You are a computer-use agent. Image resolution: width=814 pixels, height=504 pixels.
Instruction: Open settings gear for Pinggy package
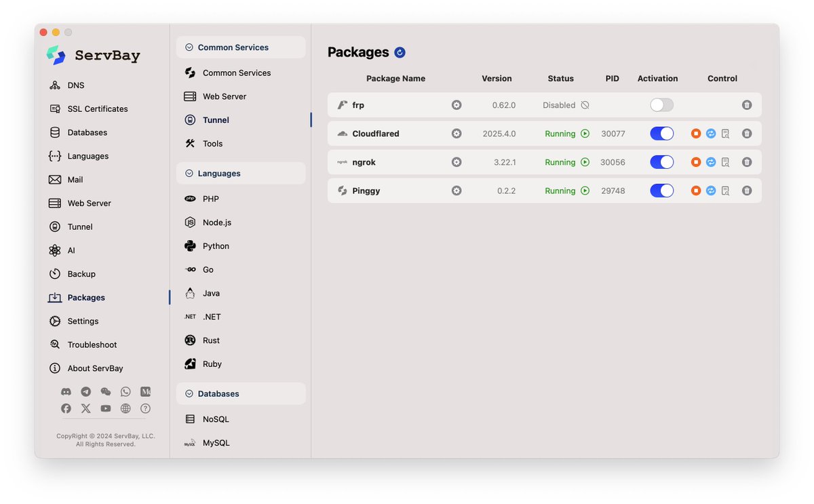pyautogui.click(x=457, y=191)
